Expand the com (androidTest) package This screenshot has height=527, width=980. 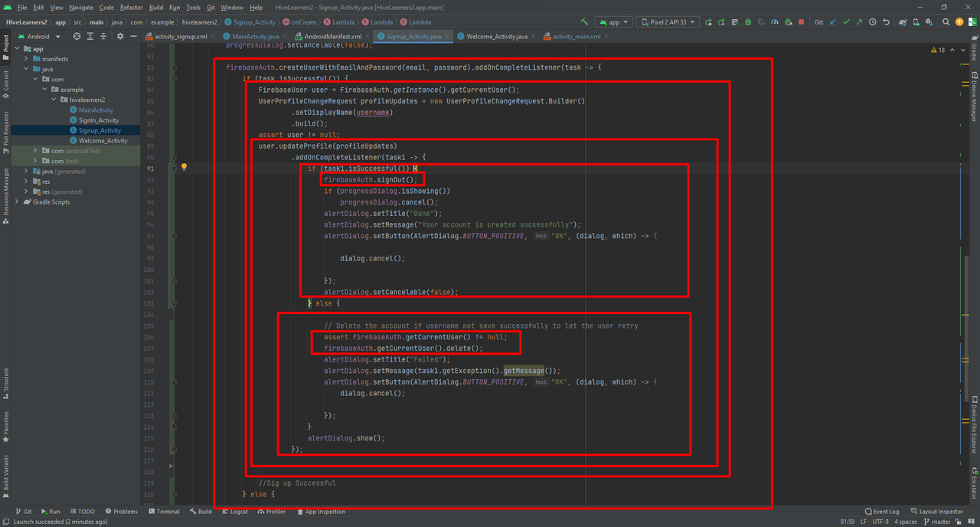pyautogui.click(x=36, y=151)
